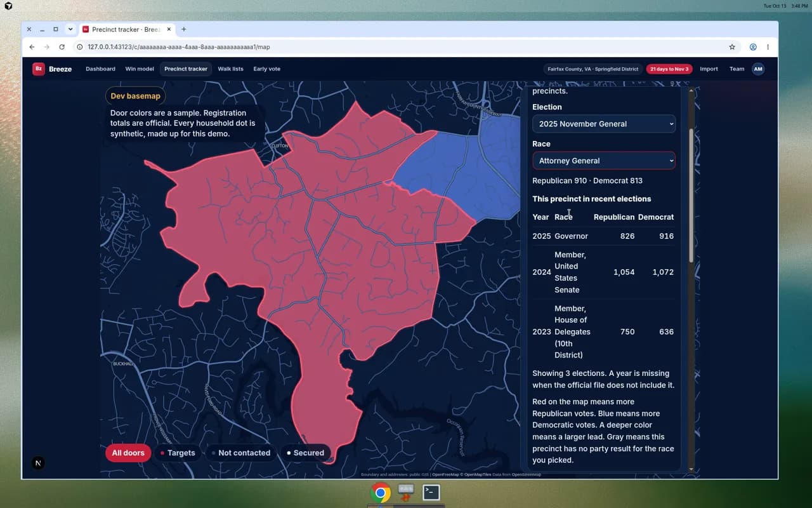This screenshot has height=508, width=812.
Task: Click the 21 days to Nov 3 badge
Action: pyautogui.click(x=669, y=69)
